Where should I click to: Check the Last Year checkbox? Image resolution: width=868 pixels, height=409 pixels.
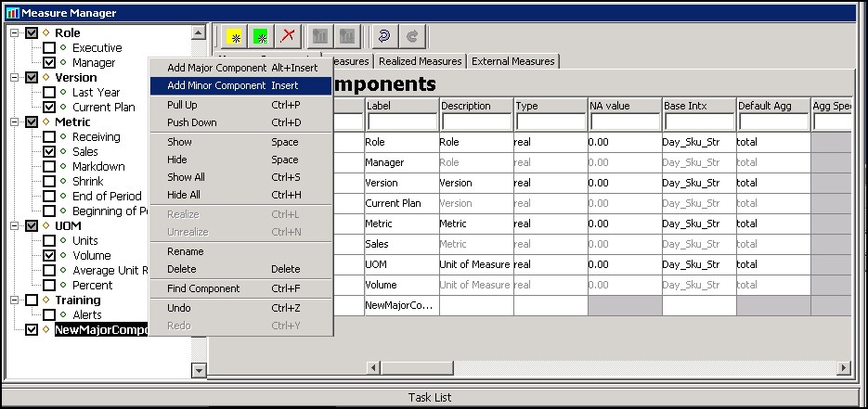click(49, 93)
